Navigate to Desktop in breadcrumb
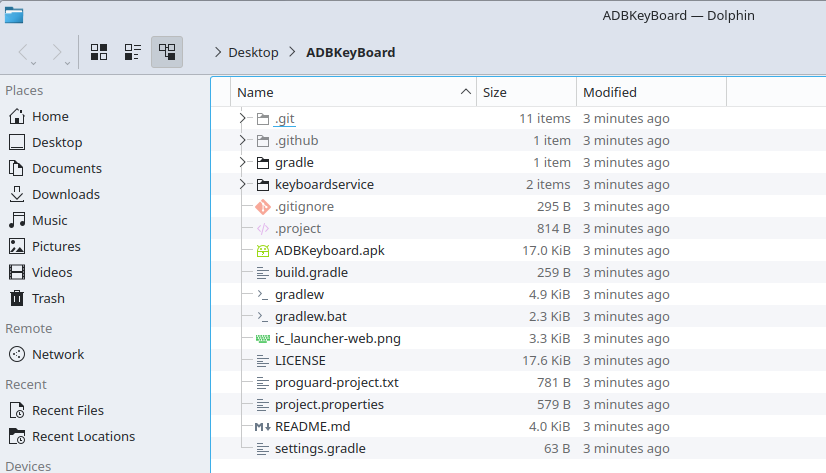This screenshot has height=473, width=826. click(x=253, y=53)
